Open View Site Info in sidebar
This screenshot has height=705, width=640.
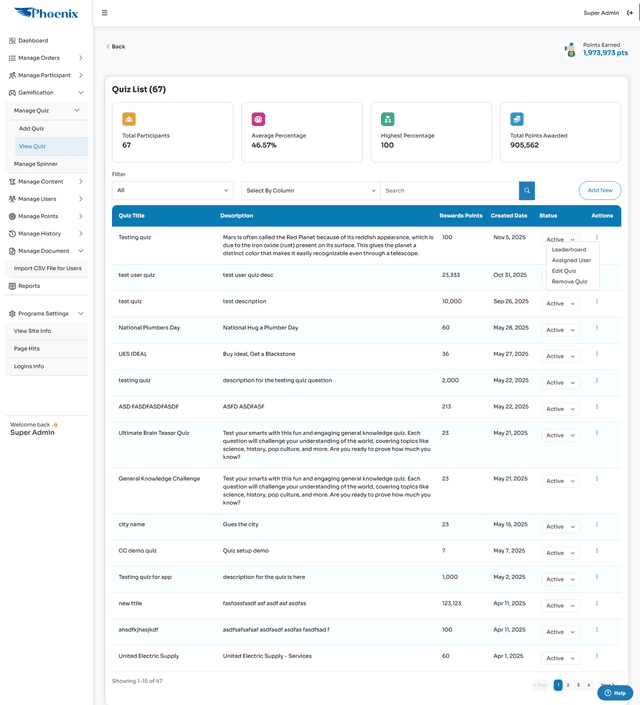(32, 331)
